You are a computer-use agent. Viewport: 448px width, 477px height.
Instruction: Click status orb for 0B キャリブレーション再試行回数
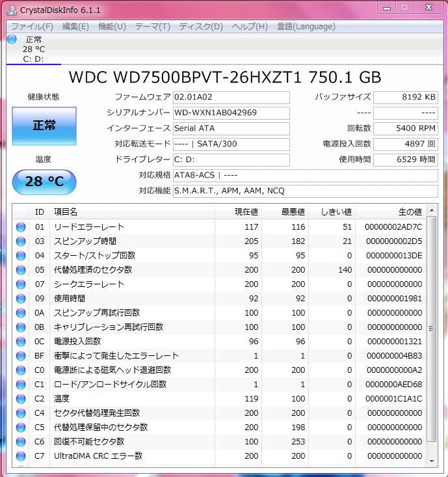click(x=21, y=327)
